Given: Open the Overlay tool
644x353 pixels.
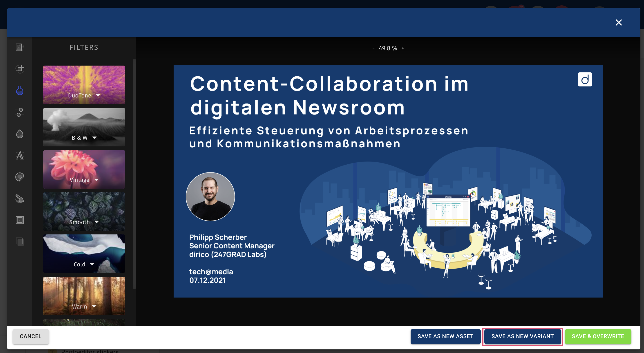Looking at the screenshot, I should pos(20,241).
